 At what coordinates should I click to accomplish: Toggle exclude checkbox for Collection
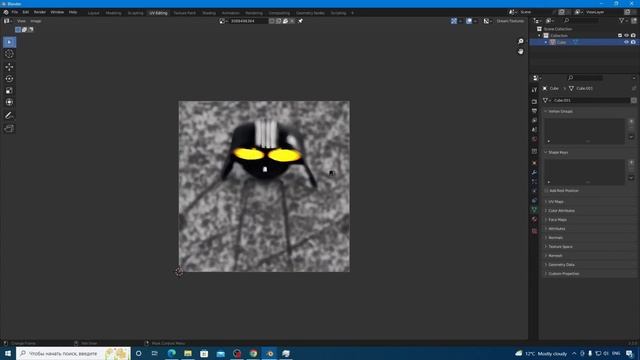pyautogui.click(x=620, y=36)
